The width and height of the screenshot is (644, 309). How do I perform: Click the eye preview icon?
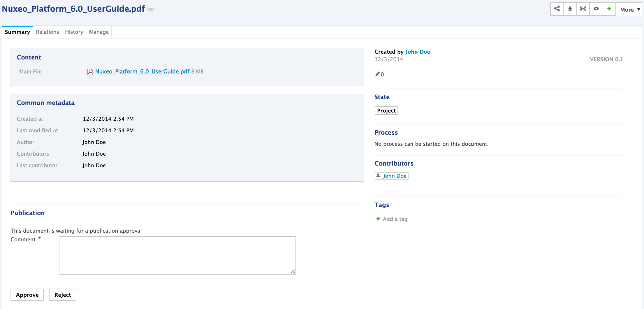(596, 9)
